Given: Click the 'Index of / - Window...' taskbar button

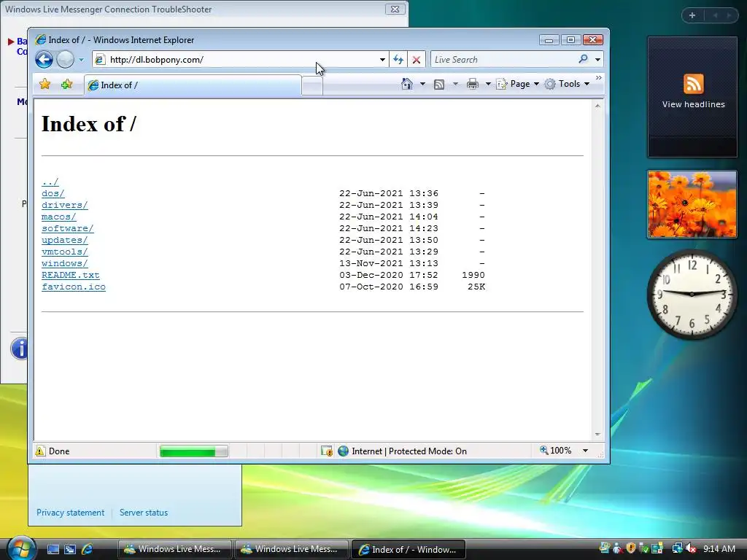Looking at the screenshot, I should (408, 549).
